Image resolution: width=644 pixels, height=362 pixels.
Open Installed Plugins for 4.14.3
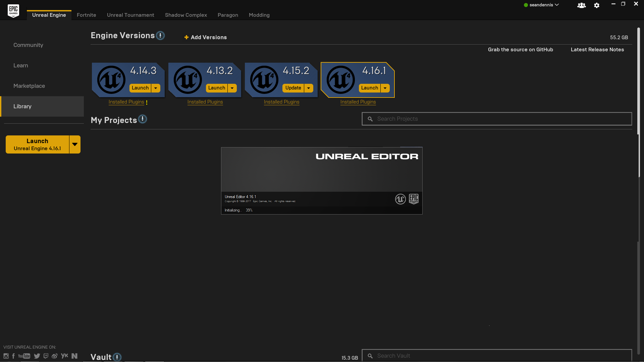point(126,102)
